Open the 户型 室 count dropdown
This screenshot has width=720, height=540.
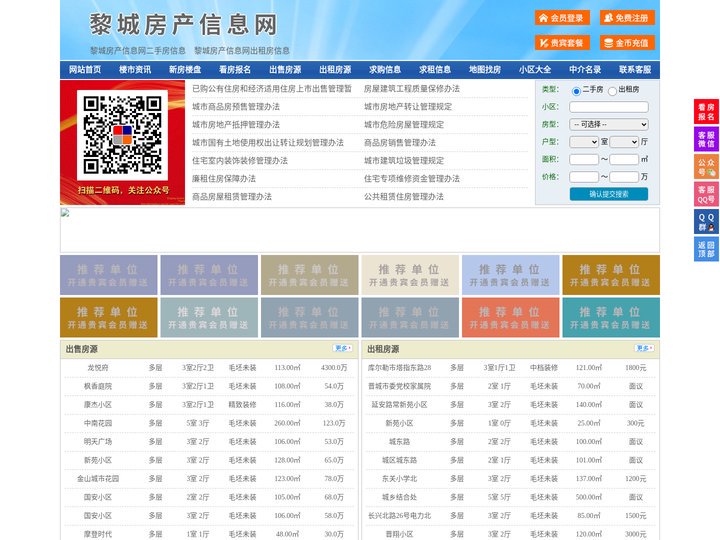[x=584, y=142]
